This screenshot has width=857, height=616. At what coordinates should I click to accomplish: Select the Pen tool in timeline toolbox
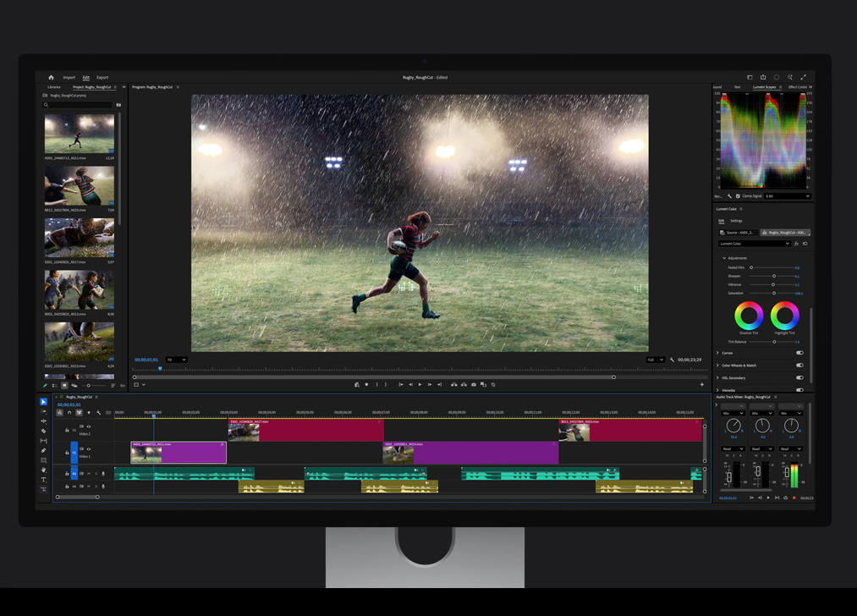pos(44,450)
